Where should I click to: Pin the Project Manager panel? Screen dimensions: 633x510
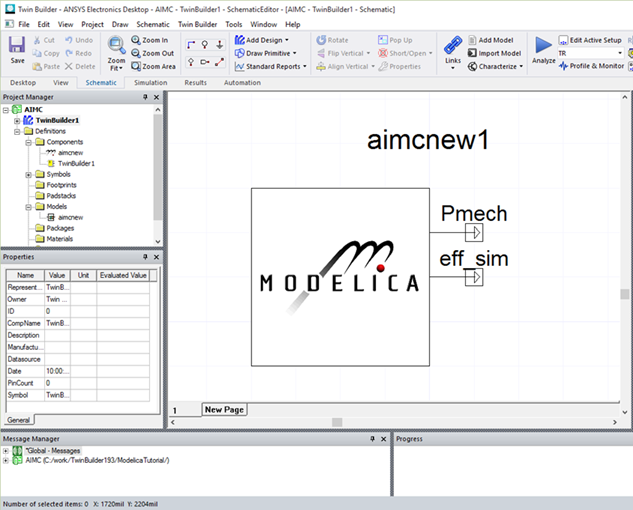point(145,97)
